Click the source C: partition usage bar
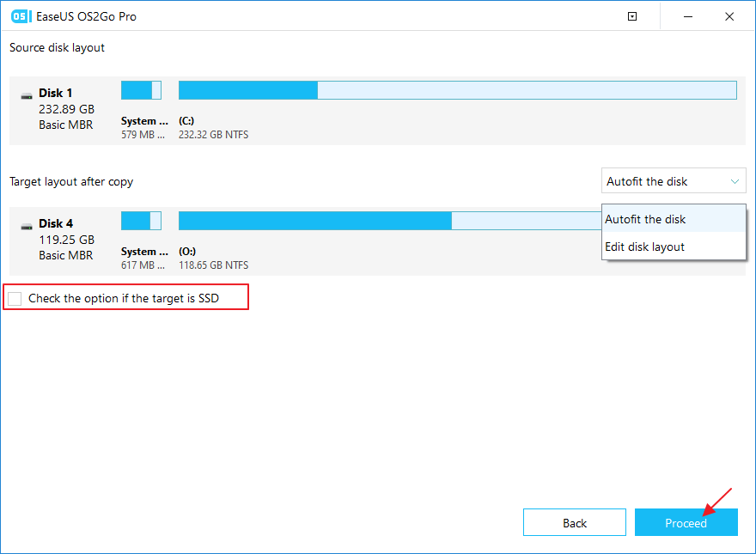Screen dimensions: 756x554 (457, 90)
